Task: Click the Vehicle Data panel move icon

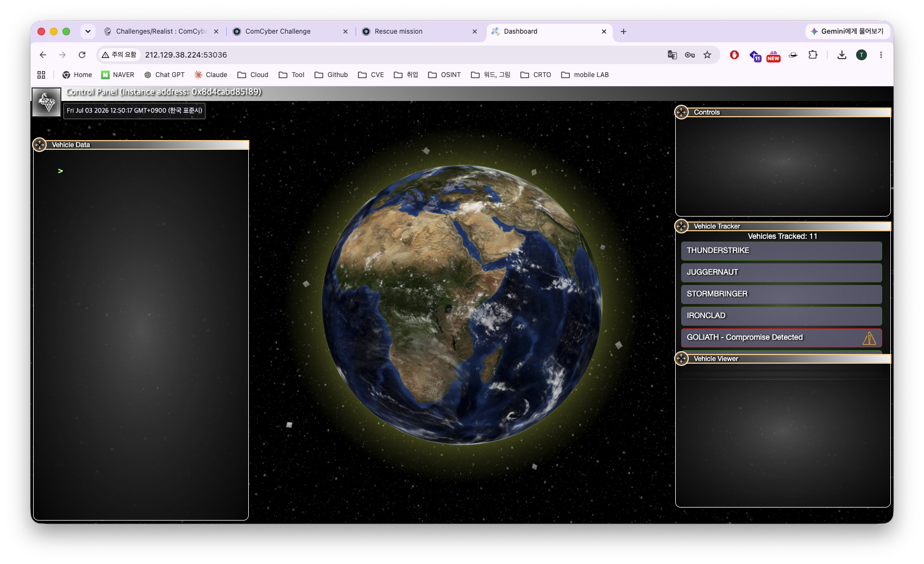Action: (40, 145)
